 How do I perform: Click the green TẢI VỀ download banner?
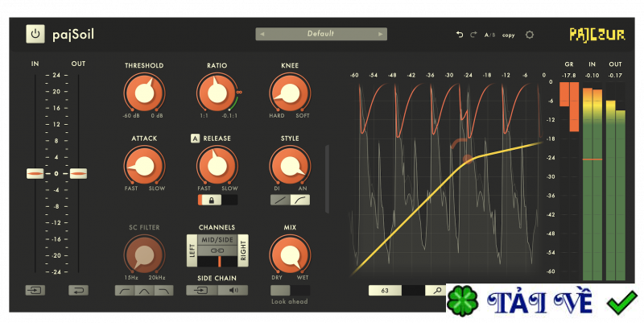(543, 302)
